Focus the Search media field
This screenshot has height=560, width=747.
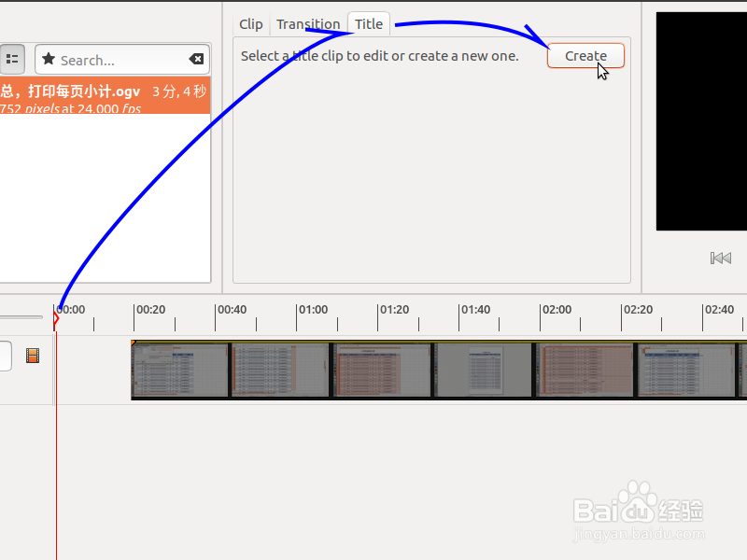pyautogui.click(x=122, y=60)
